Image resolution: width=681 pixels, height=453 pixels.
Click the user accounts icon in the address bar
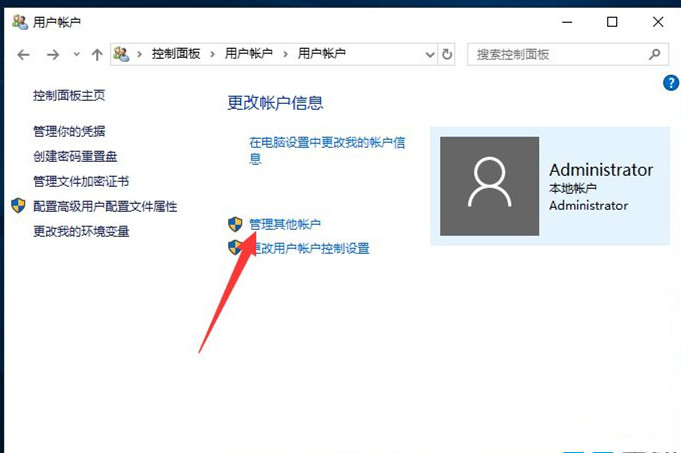(x=123, y=55)
